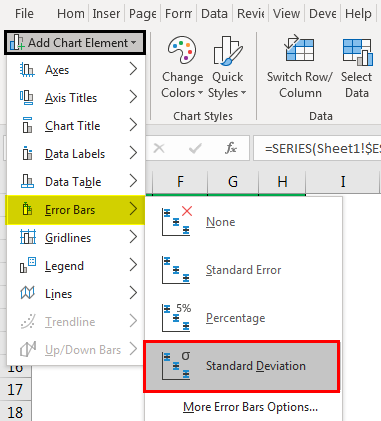Screen dimensions: 381x421
Task: Open the File tab
Action: tap(24, 14)
